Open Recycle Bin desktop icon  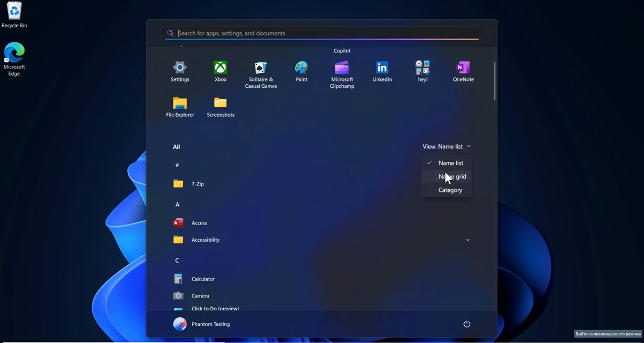[x=14, y=10]
